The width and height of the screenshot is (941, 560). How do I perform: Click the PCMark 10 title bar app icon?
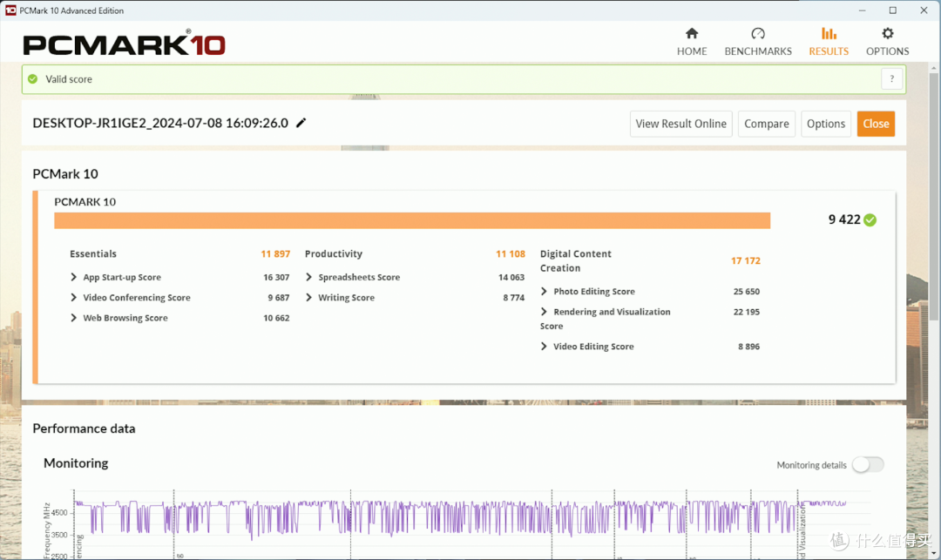point(10,10)
